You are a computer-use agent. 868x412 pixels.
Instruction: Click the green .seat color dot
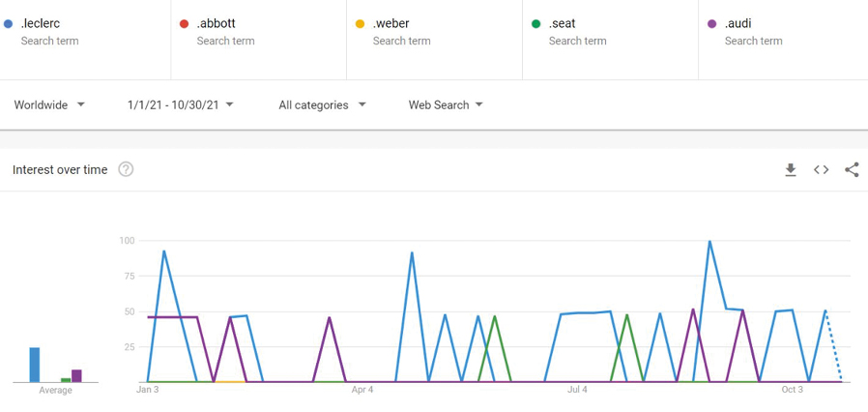535,24
